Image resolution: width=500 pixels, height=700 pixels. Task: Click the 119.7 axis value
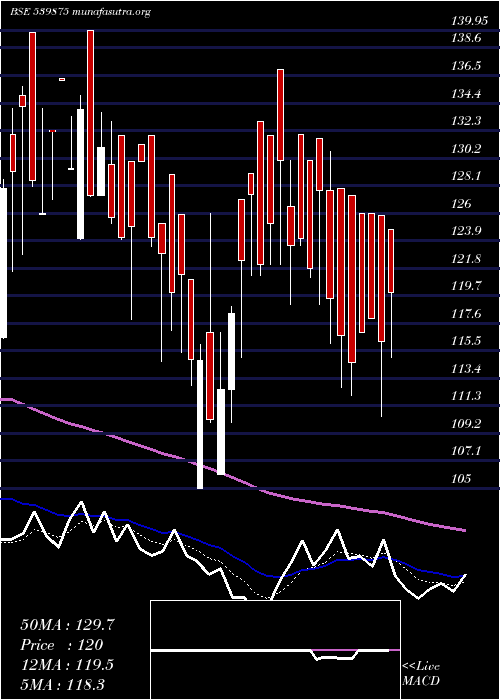(467, 286)
